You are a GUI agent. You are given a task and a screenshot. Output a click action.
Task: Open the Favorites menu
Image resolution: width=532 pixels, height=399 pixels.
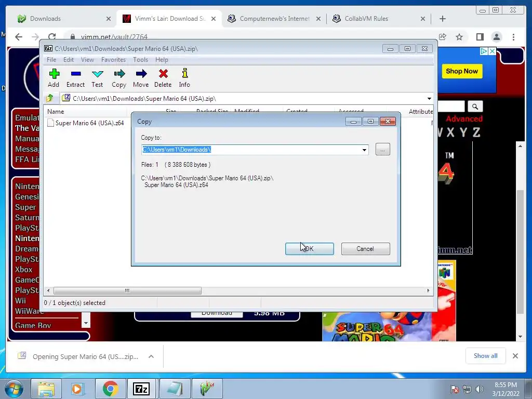(x=113, y=60)
